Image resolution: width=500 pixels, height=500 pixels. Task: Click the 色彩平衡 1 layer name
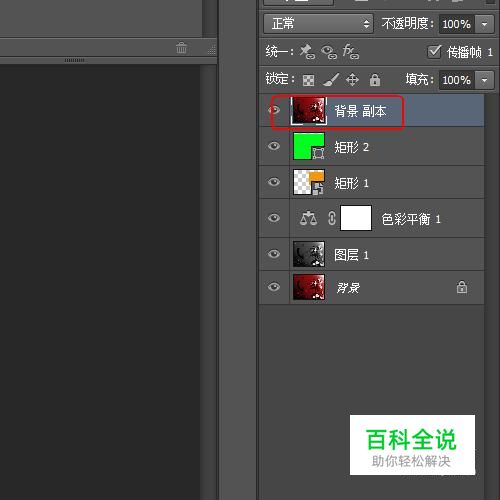[411, 219]
